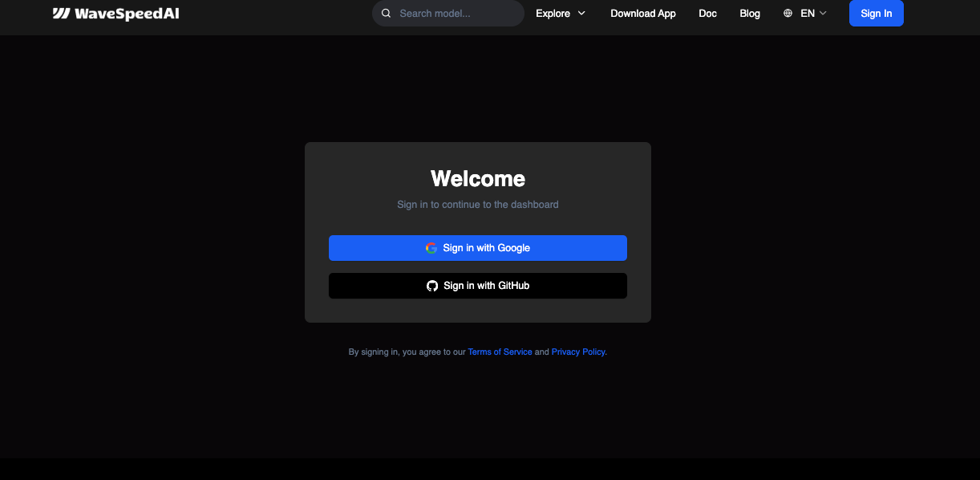Click the Welcome heading on sign-in card
Screen dimensions: 980x480
click(478, 178)
